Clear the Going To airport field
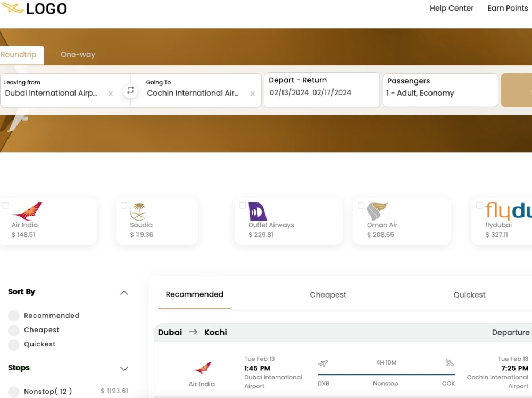Screen dimensions: 532x398 pyautogui.click(x=252, y=94)
